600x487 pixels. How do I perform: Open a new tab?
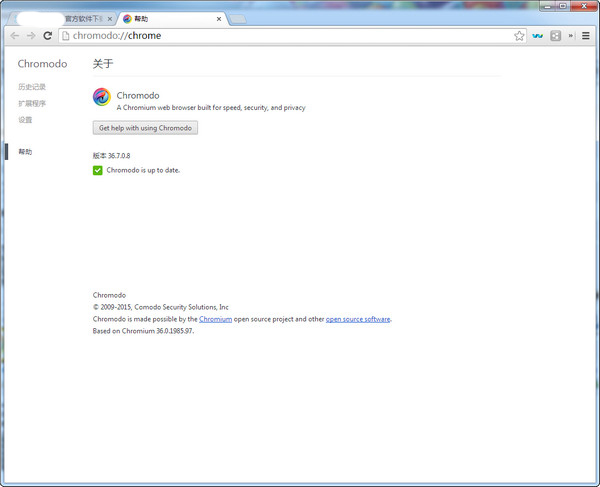click(238, 19)
